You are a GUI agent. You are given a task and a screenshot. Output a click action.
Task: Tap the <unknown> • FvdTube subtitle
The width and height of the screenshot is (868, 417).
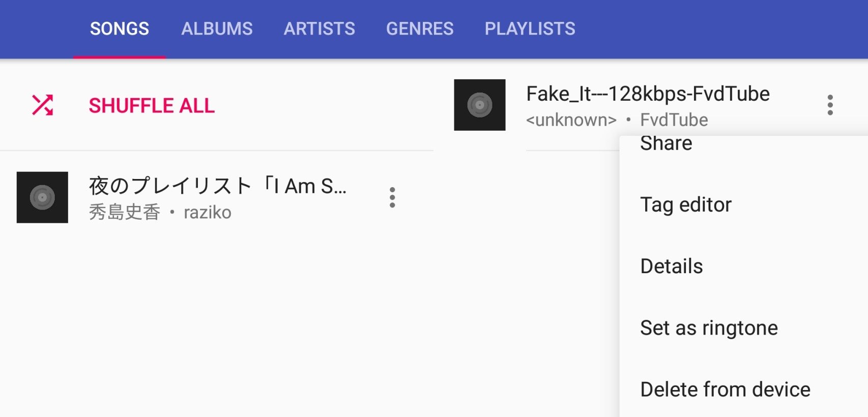[617, 120]
